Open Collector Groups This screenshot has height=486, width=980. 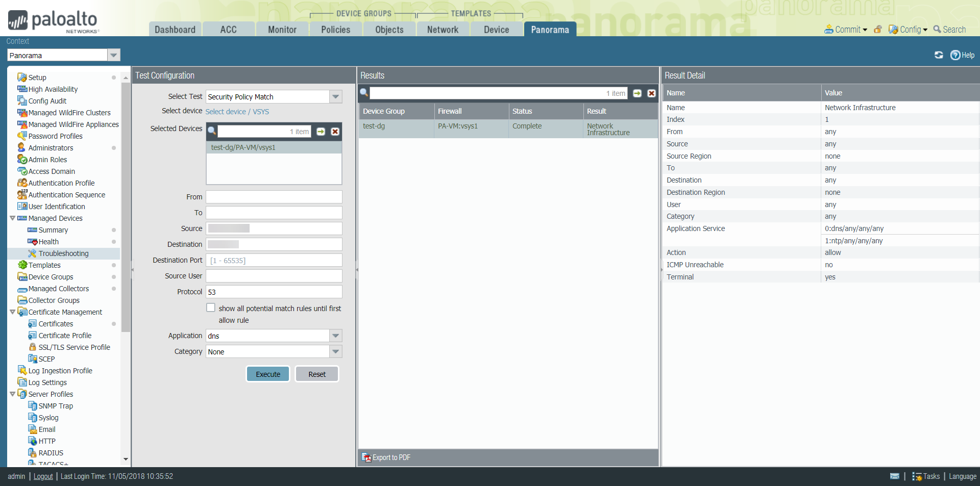coord(54,300)
